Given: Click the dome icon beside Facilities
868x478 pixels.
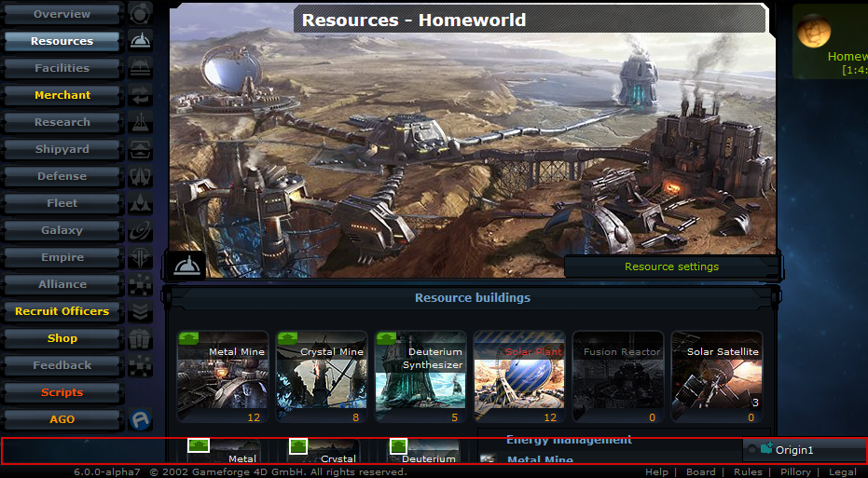Looking at the screenshot, I should point(140,68).
